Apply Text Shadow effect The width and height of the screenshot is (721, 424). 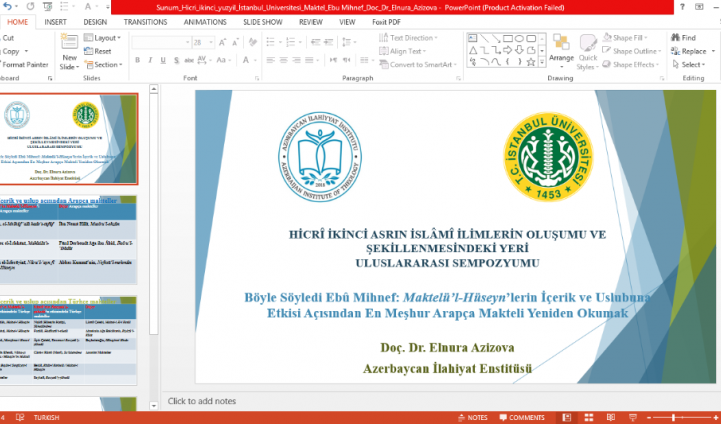pos(176,60)
